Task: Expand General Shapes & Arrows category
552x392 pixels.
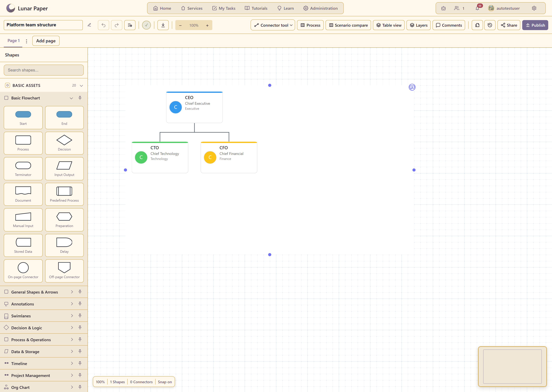Action: coord(72,292)
